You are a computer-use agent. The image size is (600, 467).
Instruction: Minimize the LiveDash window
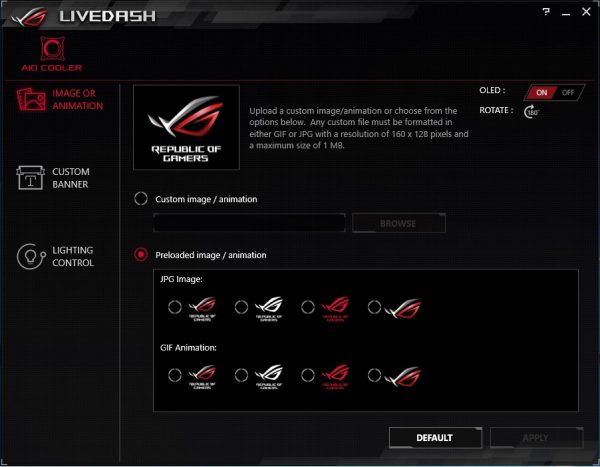click(566, 13)
